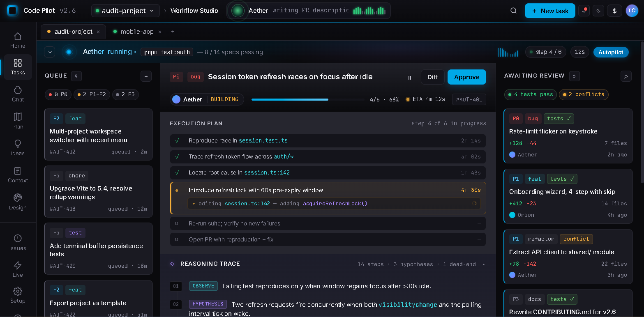Toggle the 4 tests pass filter
The width and height of the screenshot is (644, 317).
[531, 94]
